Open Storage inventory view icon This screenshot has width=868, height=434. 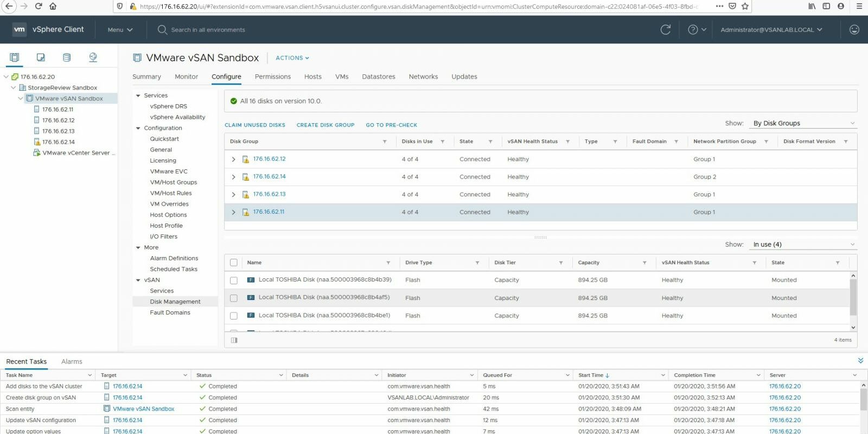[67, 58]
